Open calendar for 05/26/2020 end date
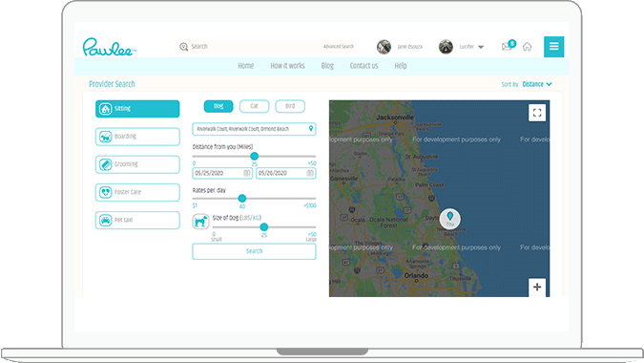644x363 pixels. coord(310,173)
